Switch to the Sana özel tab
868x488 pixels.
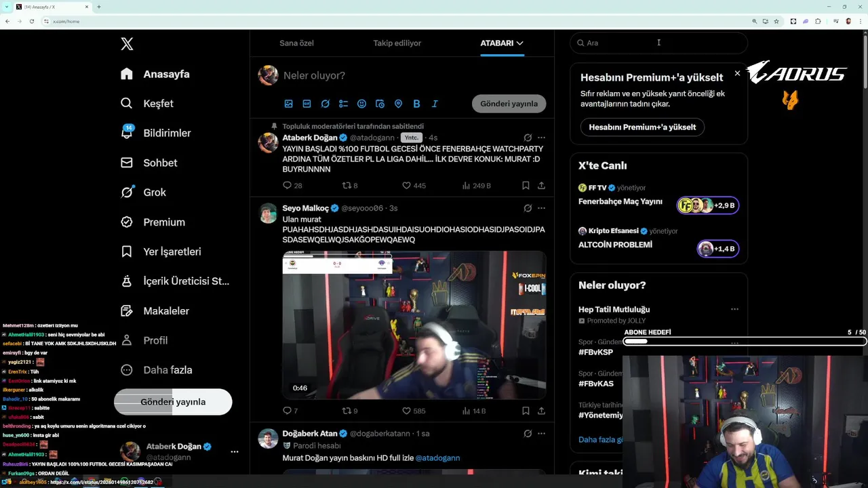[x=296, y=43]
